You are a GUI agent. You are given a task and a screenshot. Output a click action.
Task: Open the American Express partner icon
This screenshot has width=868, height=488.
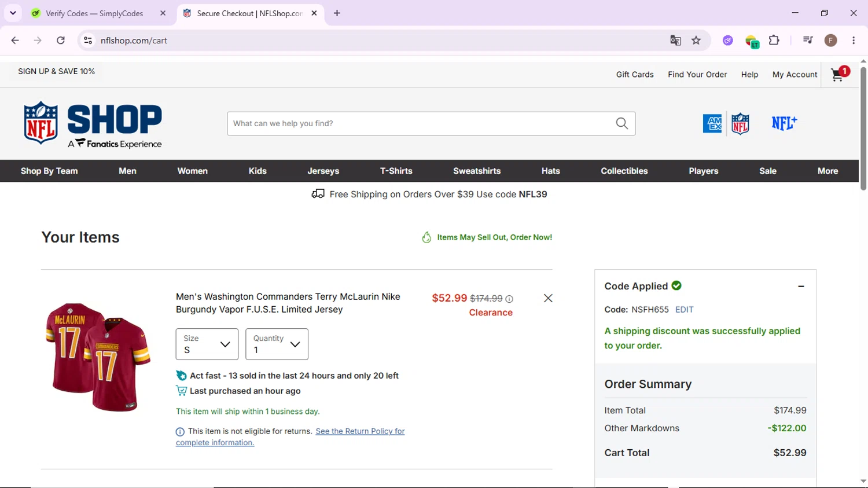tap(712, 123)
